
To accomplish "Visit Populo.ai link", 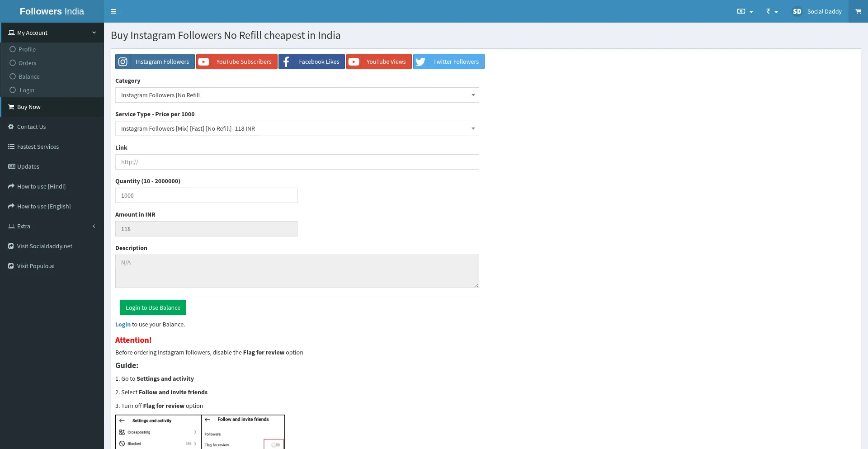I will [52, 266].
